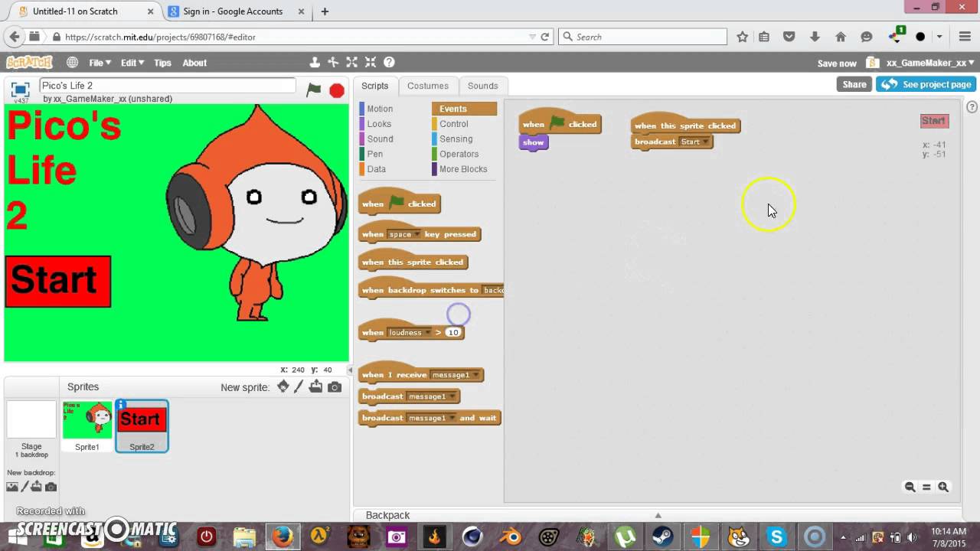The height and width of the screenshot is (551, 980).
Task: Open the xx_GameMaker_xx account dropdown
Action: (929, 63)
